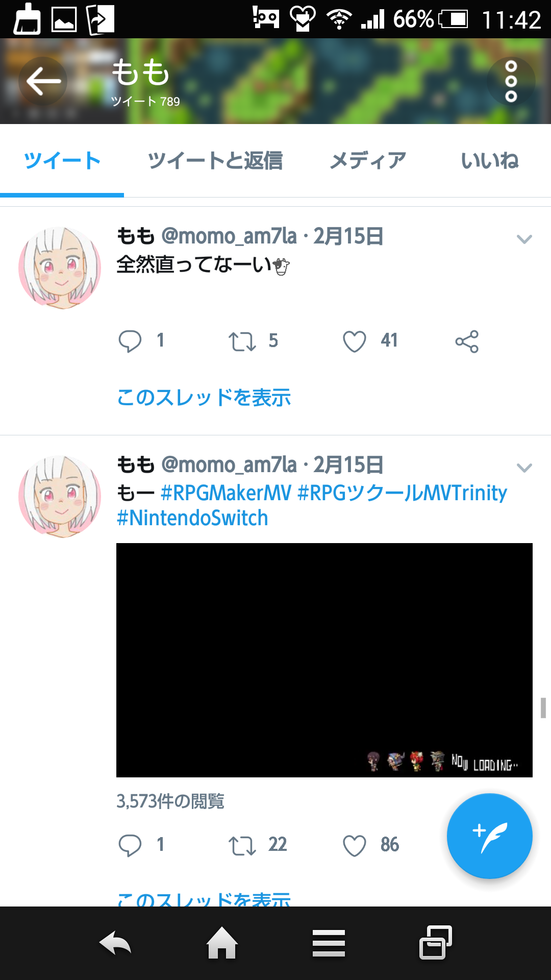Viewport: 551px width, 980px height.
Task: Switch to the メディア tab
Action: click(367, 161)
